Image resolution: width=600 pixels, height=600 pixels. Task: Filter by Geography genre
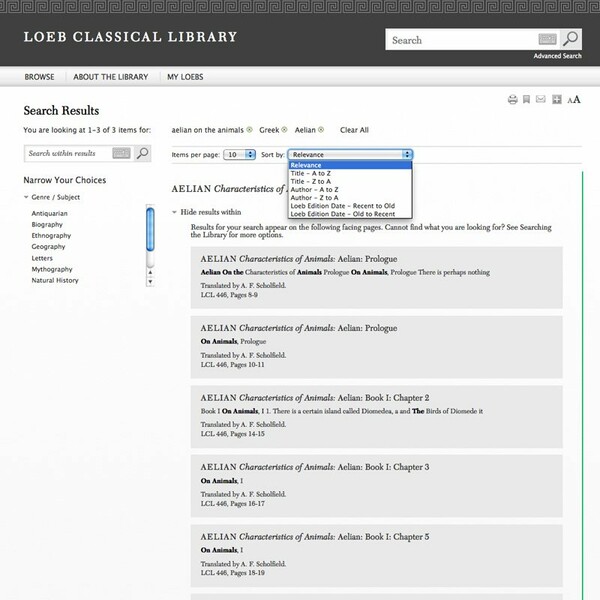click(48, 247)
